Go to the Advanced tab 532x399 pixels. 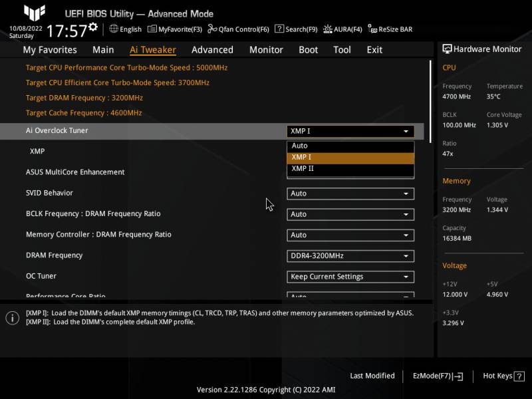coord(212,50)
